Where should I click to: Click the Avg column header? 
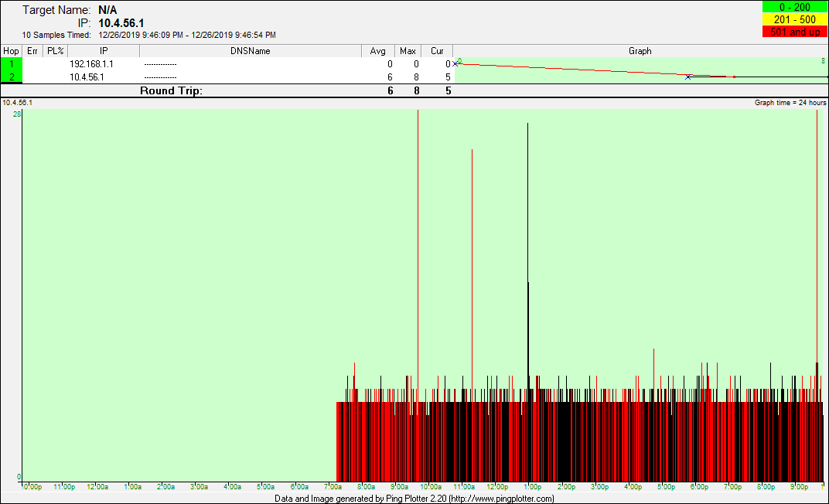pyautogui.click(x=378, y=51)
